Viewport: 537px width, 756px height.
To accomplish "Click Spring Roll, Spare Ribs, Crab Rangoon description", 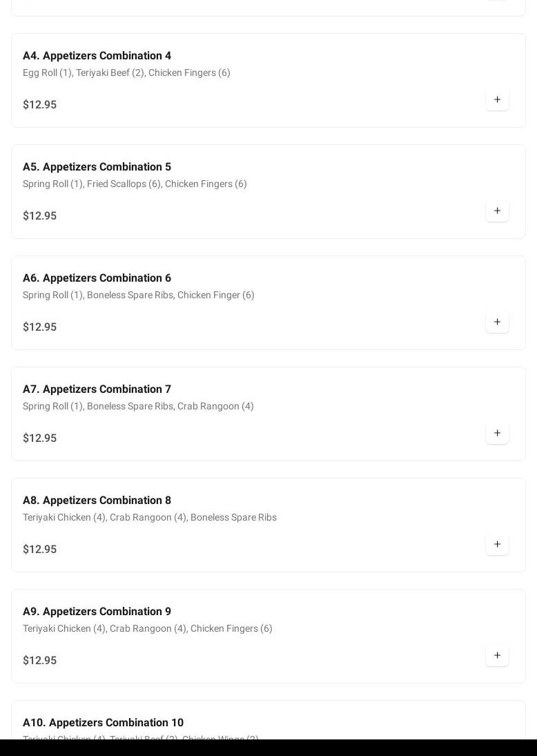I will pyautogui.click(x=138, y=407).
